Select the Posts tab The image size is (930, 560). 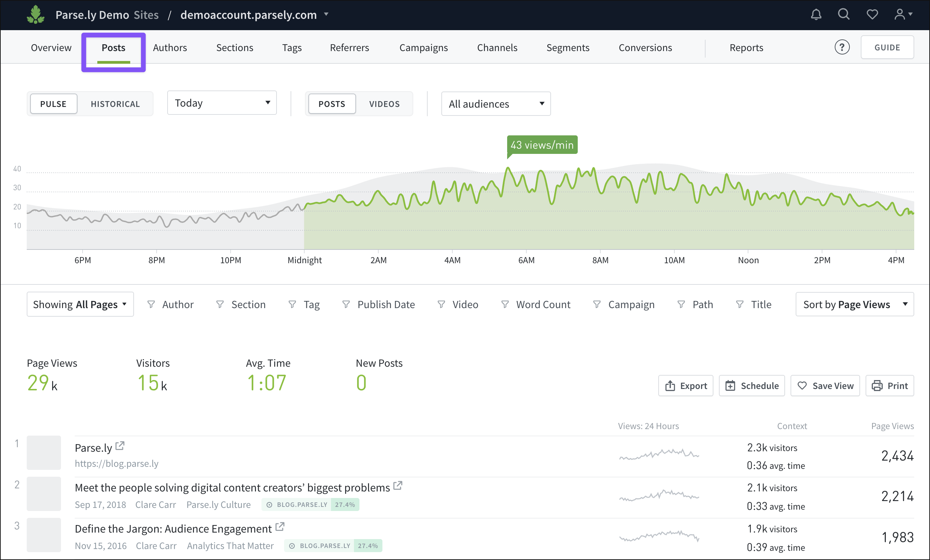(x=113, y=48)
